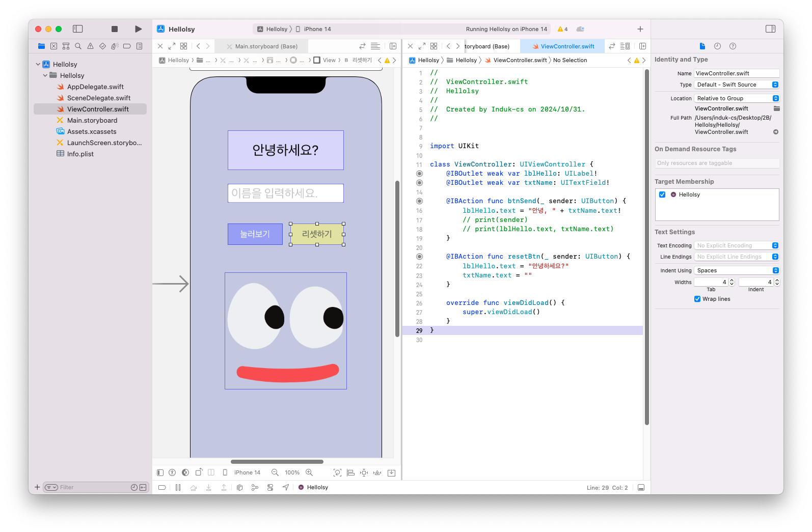Click the Simulate Location arrow icon

(x=286, y=487)
